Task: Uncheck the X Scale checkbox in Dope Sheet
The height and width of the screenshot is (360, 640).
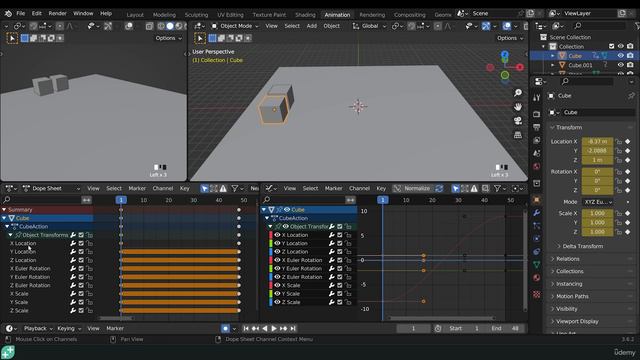Action: [81, 294]
